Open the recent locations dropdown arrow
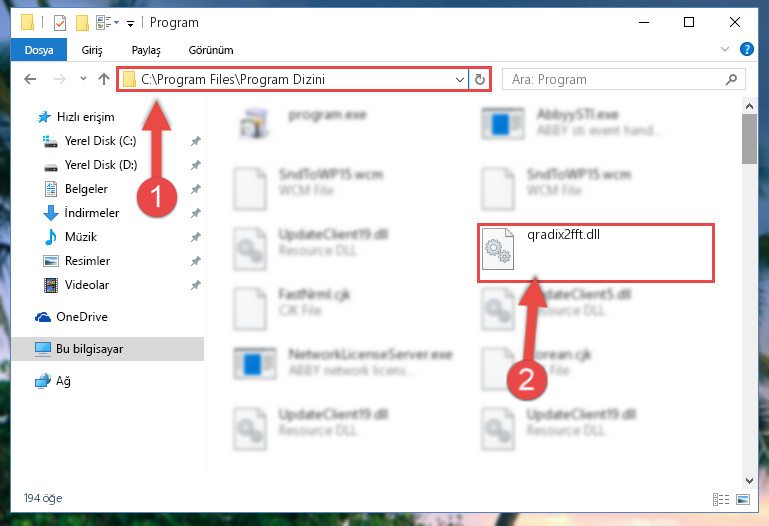 [83, 78]
